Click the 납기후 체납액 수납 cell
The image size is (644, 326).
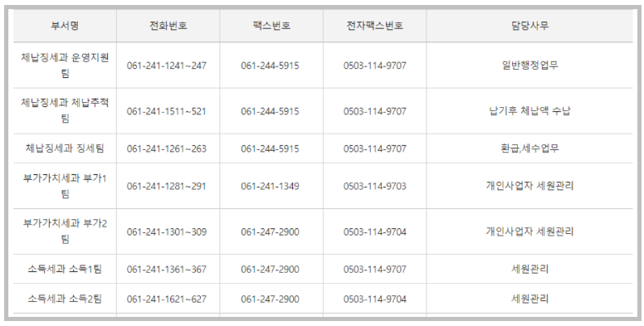(x=529, y=111)
